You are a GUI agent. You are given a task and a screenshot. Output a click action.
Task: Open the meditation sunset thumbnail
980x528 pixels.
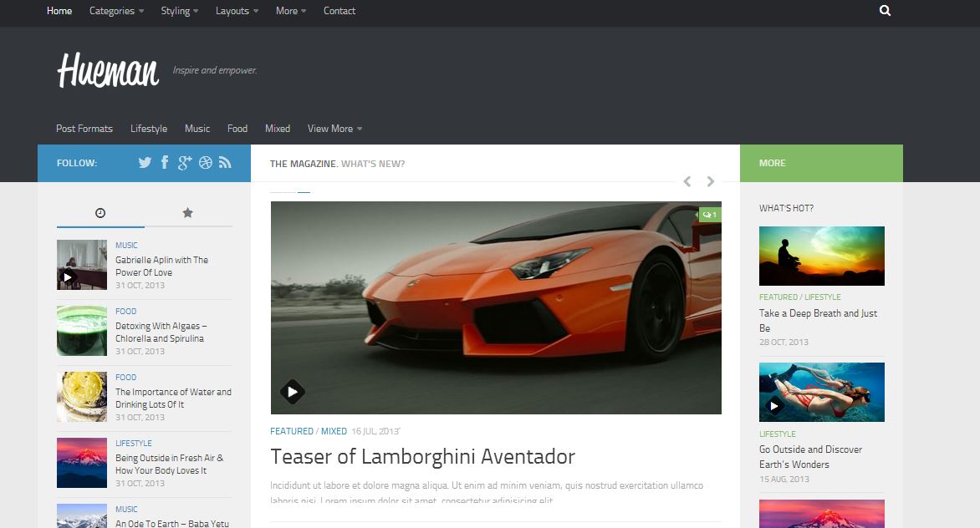822,256
